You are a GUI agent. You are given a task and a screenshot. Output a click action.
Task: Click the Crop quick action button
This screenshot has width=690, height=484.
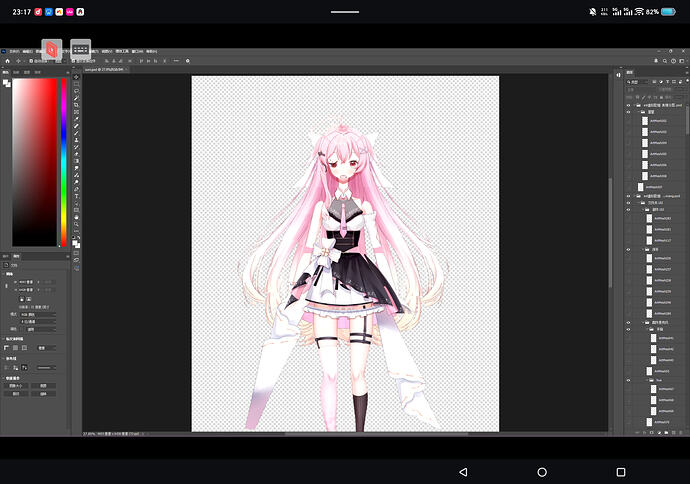coord(43,385)
